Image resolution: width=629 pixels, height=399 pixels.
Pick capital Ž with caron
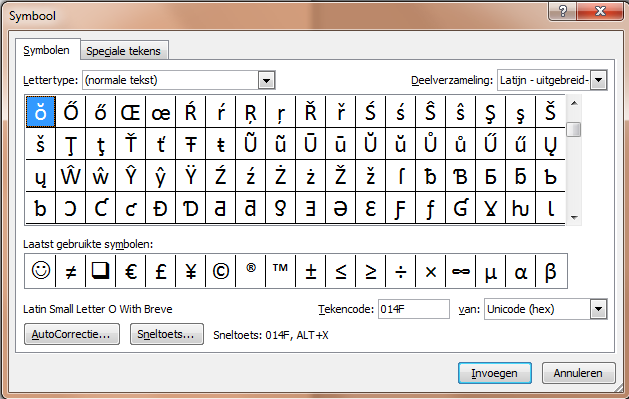(341, 176)
